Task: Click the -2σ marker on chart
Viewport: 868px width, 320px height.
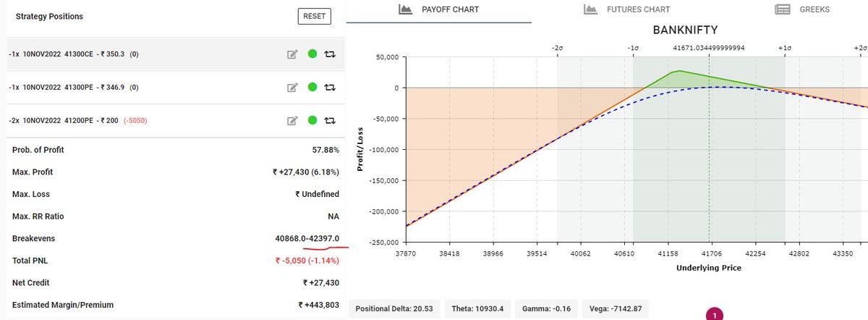Action: [558, 47]
